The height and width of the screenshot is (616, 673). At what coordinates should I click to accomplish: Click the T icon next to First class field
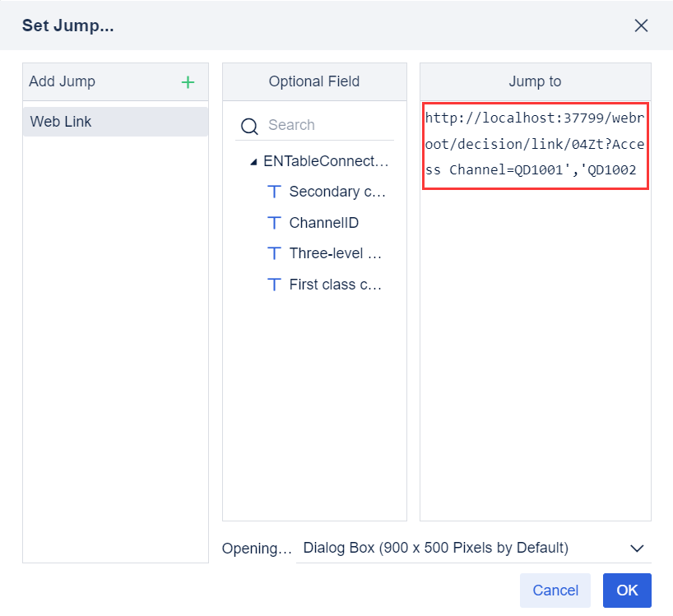click(274, 284)
